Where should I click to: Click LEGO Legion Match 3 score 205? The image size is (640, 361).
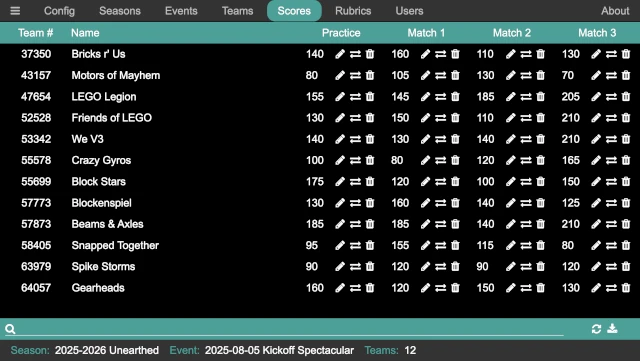(571, 96)
